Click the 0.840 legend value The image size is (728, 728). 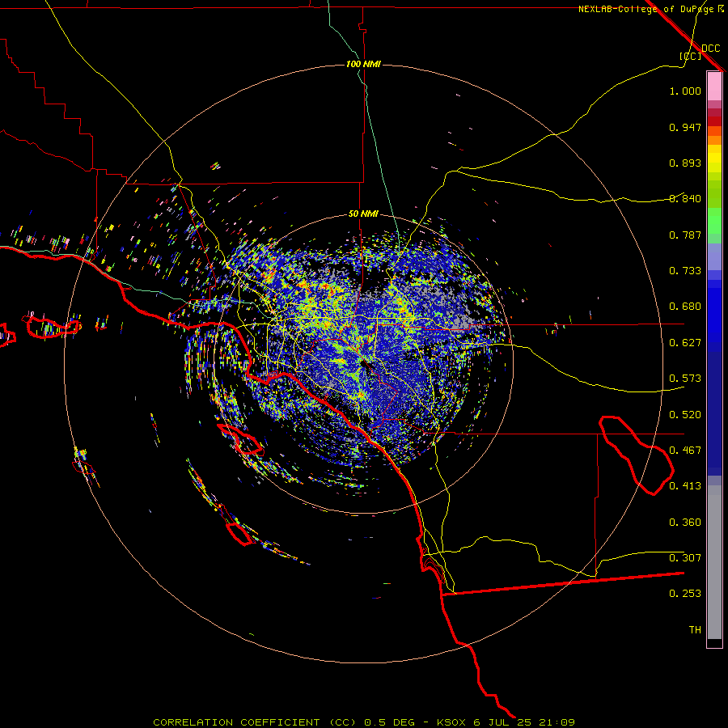coord(685,199)
